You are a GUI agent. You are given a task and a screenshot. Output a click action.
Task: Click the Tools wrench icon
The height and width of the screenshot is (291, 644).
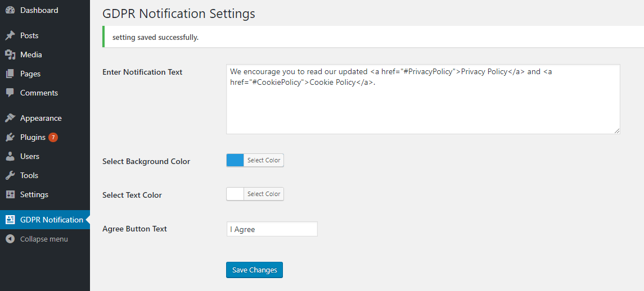pyautogui.click(x=10, y=175)
